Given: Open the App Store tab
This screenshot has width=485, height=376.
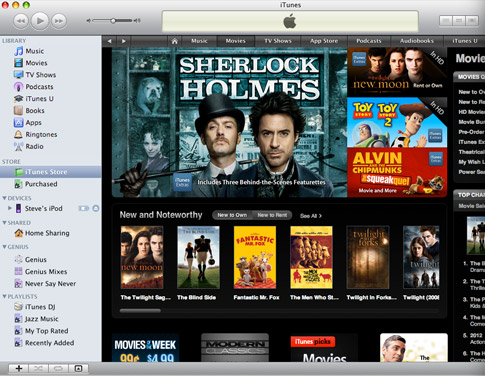Looking at the screenshot, I should 324,41.
